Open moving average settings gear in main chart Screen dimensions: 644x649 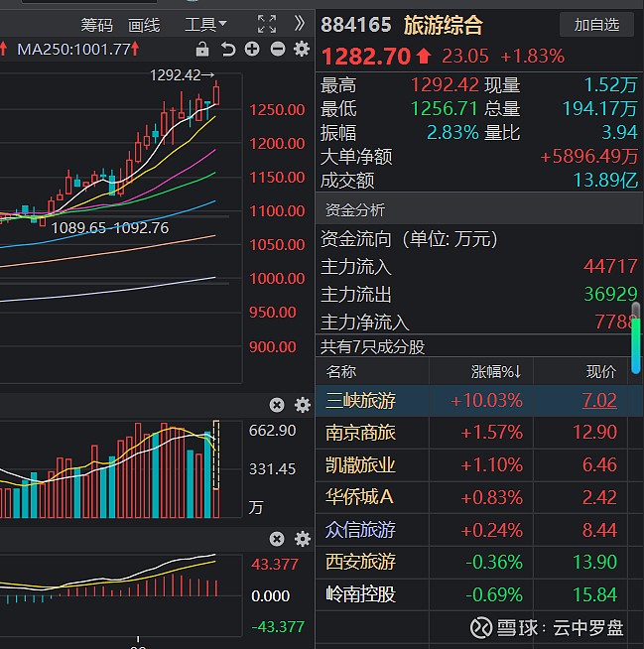click(302, 49)
